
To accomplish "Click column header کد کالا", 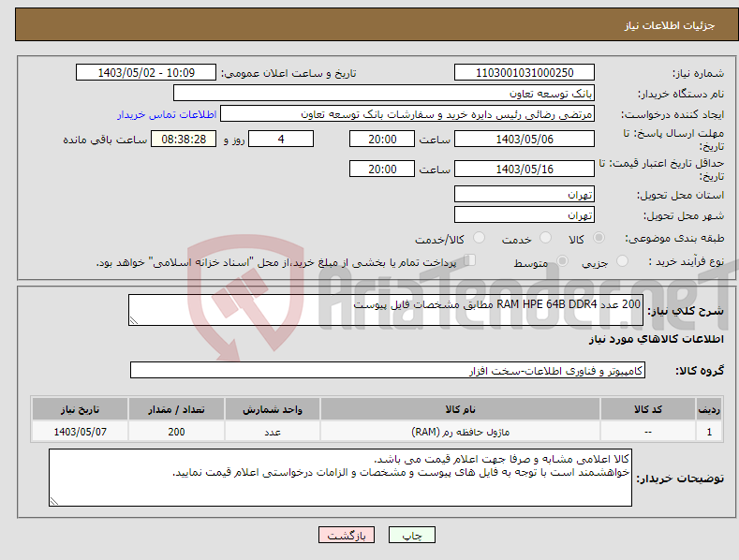I will (648, 409).
